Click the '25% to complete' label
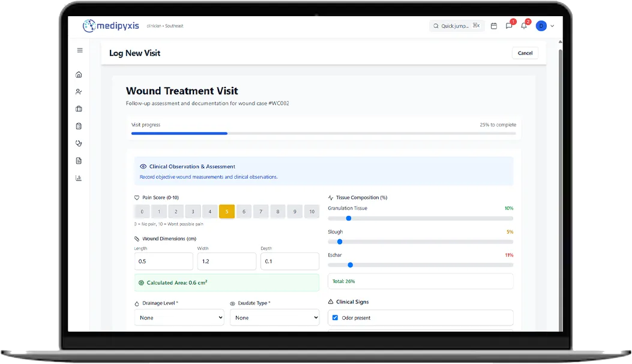The height and width of the screenshot is (364, 632). click(x=498, y=125)
